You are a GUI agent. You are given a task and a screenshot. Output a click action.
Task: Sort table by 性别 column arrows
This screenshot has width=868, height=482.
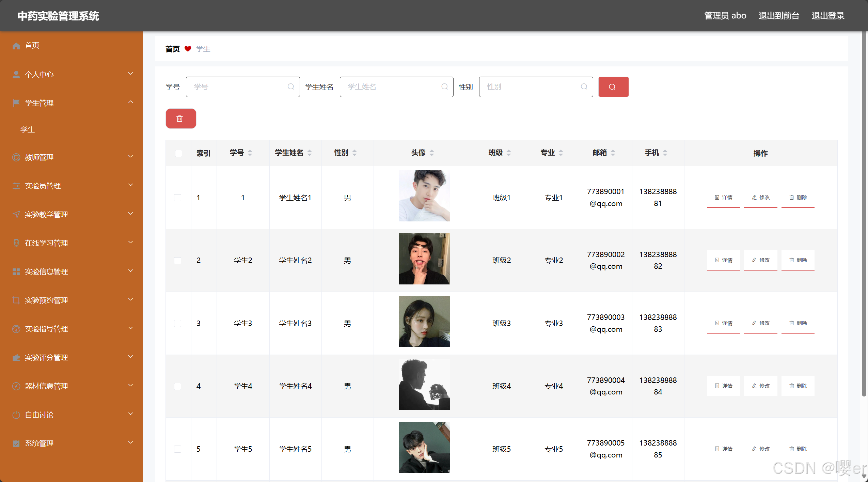354,153
